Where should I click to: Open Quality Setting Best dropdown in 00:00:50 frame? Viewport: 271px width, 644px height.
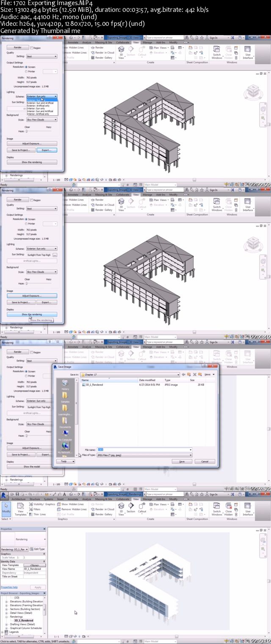click(x=41, y=56)
